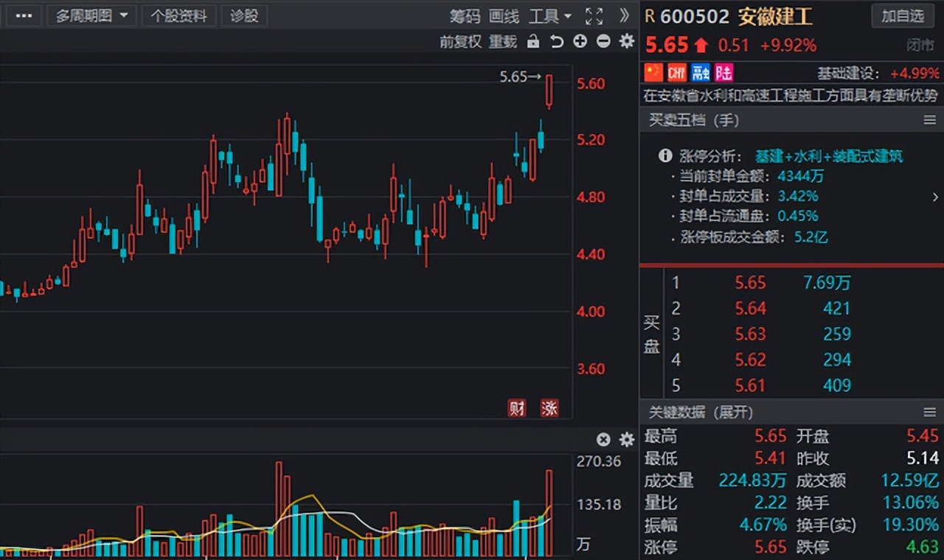Close the volume pane with the X icon
Viewport: 944px width, 560px height.
point(604,439)
